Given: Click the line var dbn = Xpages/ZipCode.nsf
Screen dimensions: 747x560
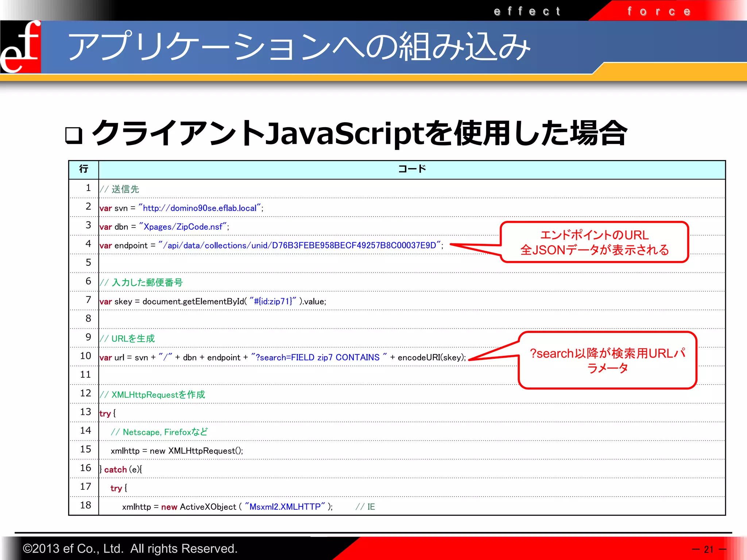Looking at the screenshot, I should pyautogui.click(x=164, y=227).
